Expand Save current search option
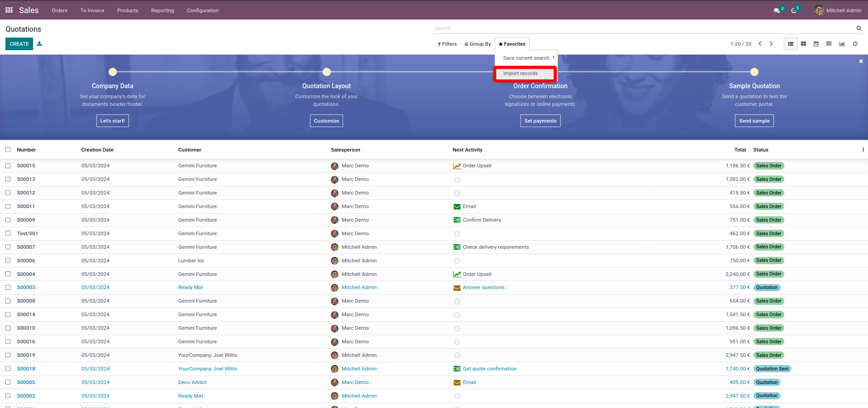Image resolution: width=868 pixels, height=408 pixels. (x=526, y=58)
